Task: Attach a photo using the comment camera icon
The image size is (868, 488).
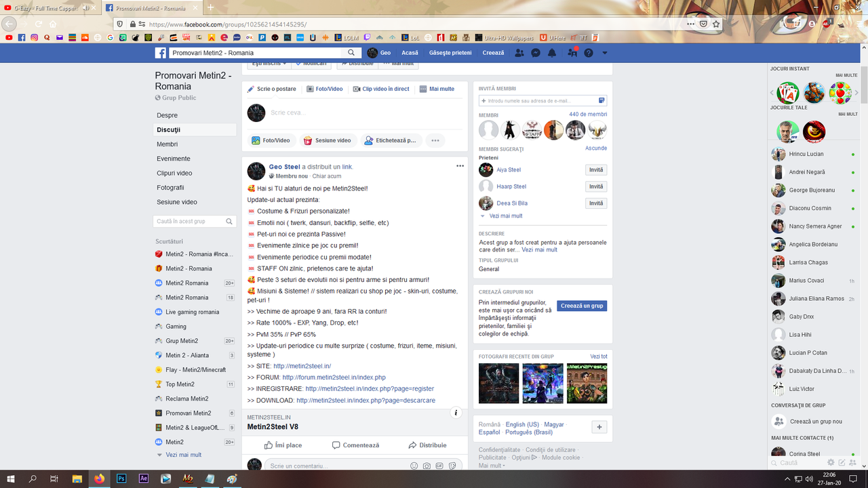Action: point(427,466)
